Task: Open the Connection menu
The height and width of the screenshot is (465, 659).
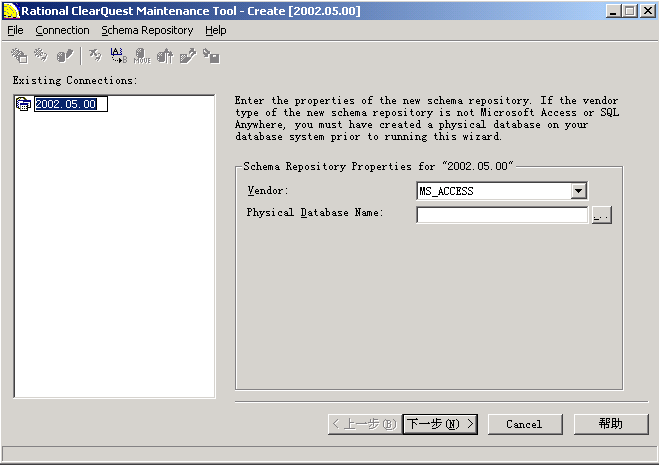Action: click(x=62, y=30)
